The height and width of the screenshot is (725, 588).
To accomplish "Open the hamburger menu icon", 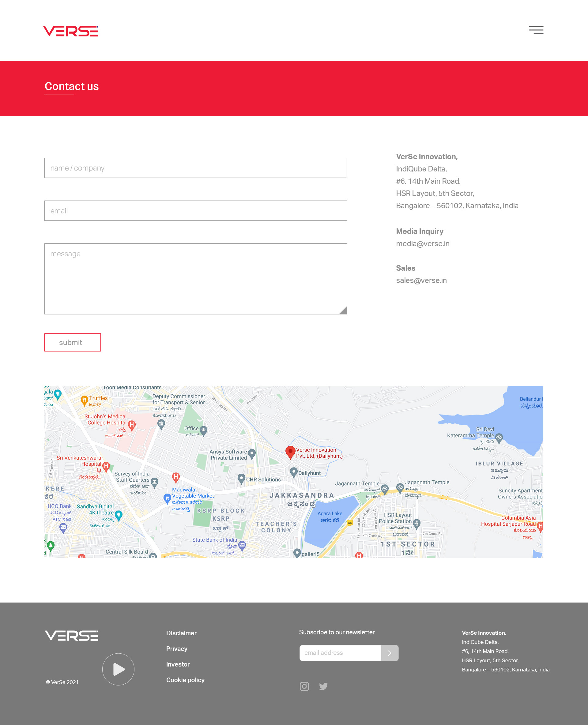I will (536, 30).
